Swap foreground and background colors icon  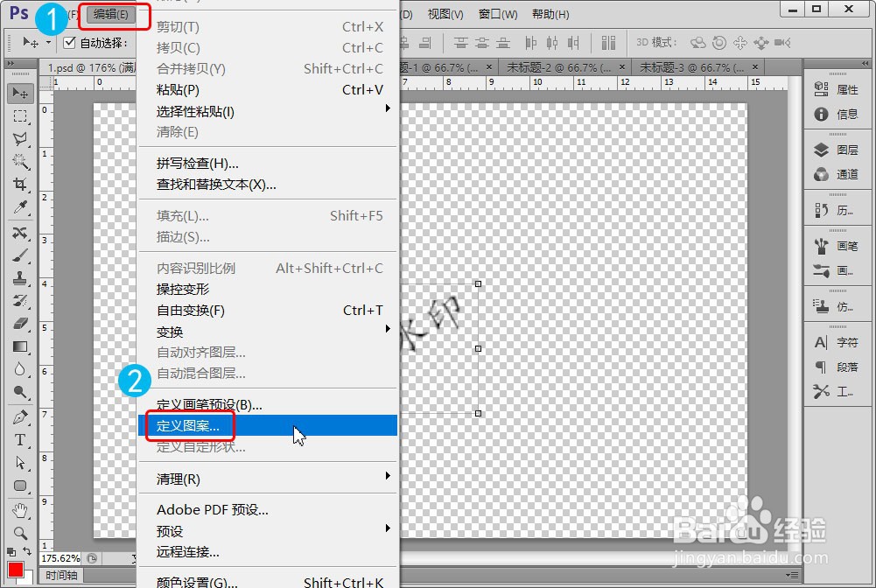[x=27, y=552]
